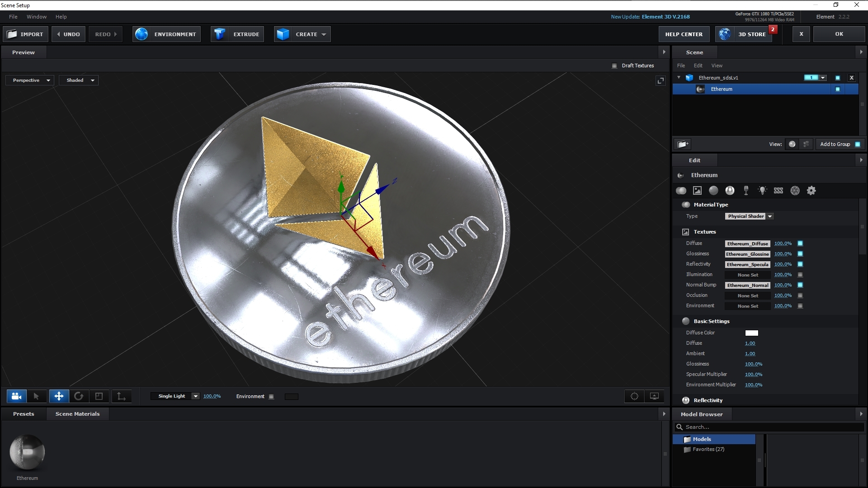Open the refraction wine glass tab

[x=746, y=191]
